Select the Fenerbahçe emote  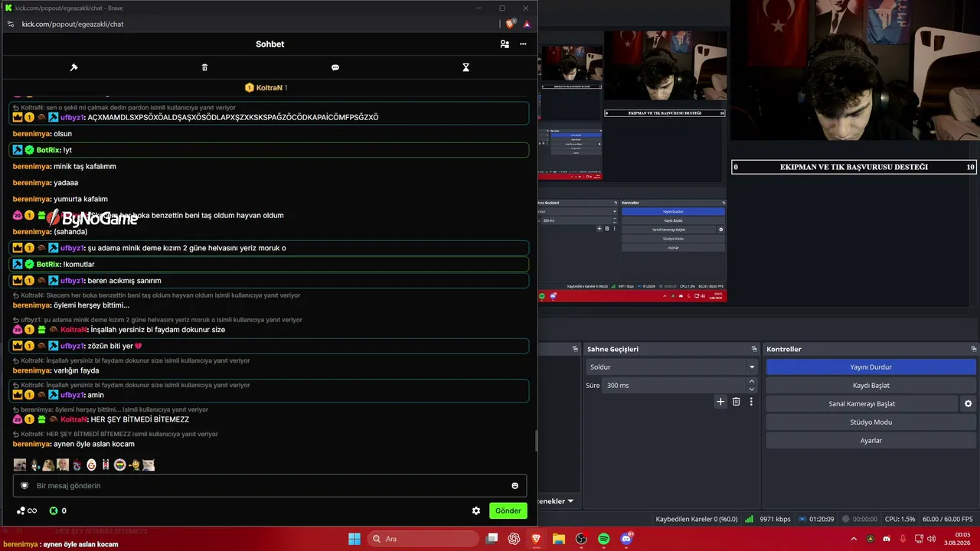119,465
